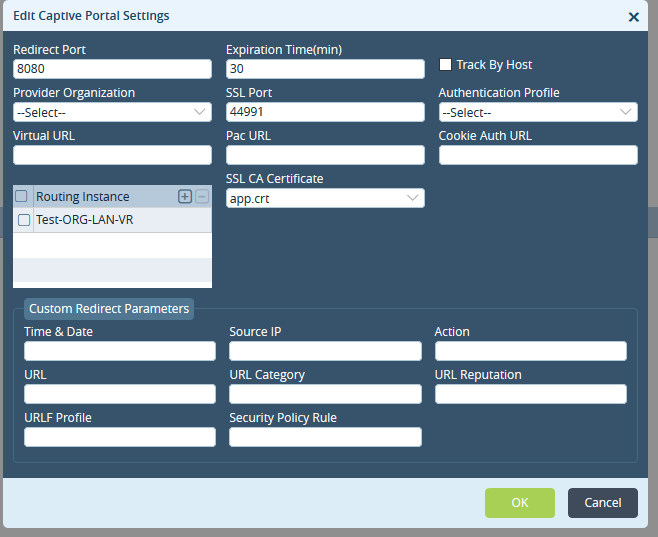The width and height of the screenshot is (658, 537).
Task: Click the Expiration Time input field
Action: pos(325,69)
